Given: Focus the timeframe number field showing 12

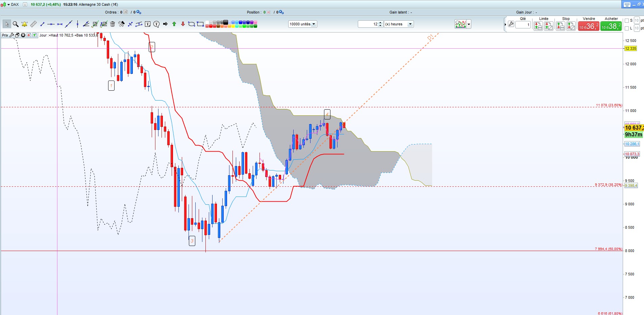Looking at the screenshot, I should point(368,24).
